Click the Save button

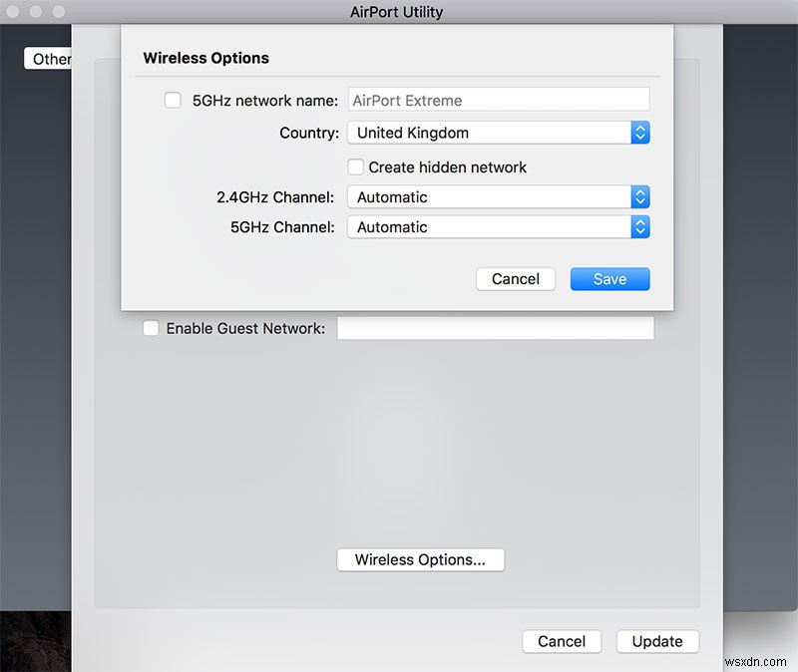(609, 279)
